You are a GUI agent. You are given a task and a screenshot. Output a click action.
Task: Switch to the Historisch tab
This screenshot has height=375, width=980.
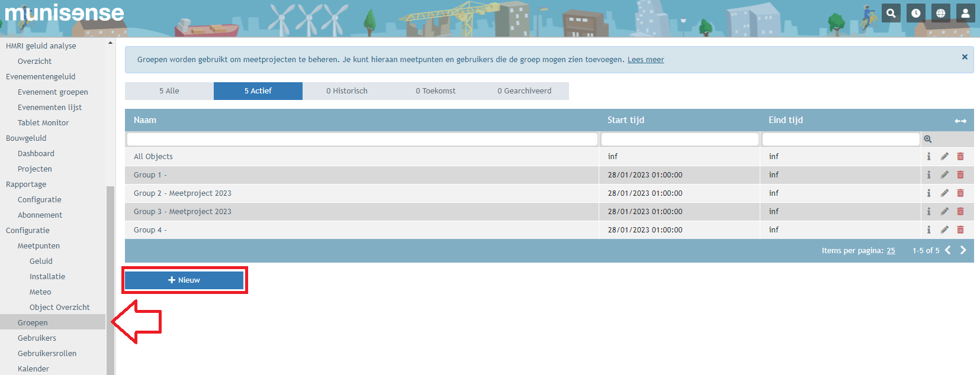347,91
